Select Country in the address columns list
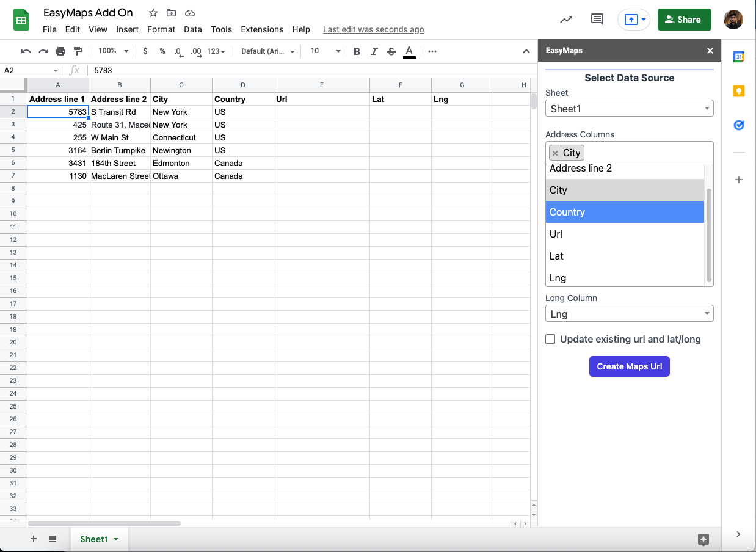 pos(625,212)
